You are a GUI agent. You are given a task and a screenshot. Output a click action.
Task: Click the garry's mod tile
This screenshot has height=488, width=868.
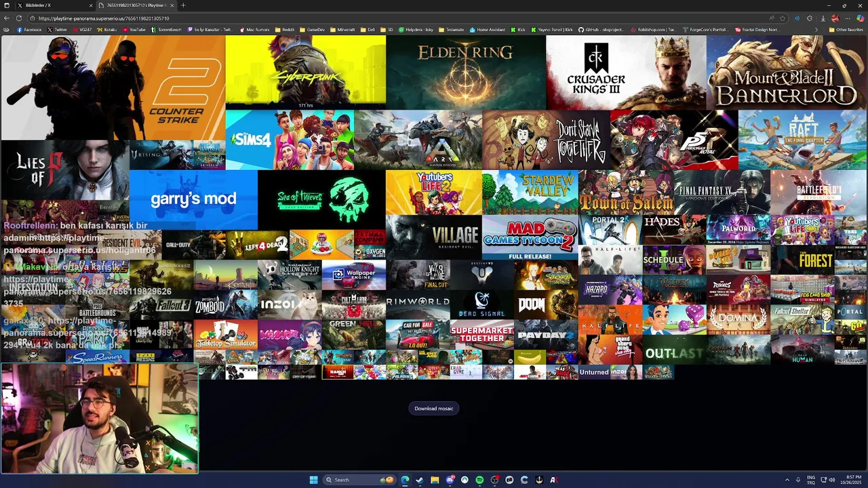tap(193, 200)
